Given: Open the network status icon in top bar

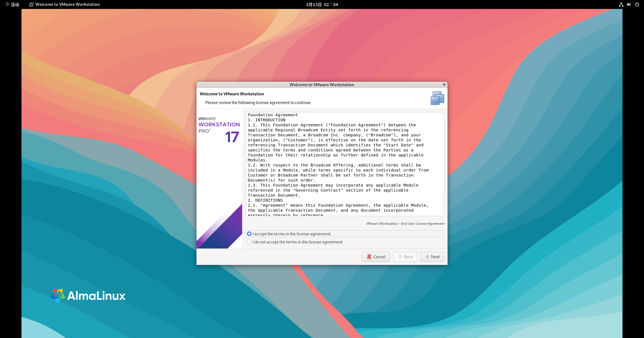Looking at the screenshot, I should 621,4.
